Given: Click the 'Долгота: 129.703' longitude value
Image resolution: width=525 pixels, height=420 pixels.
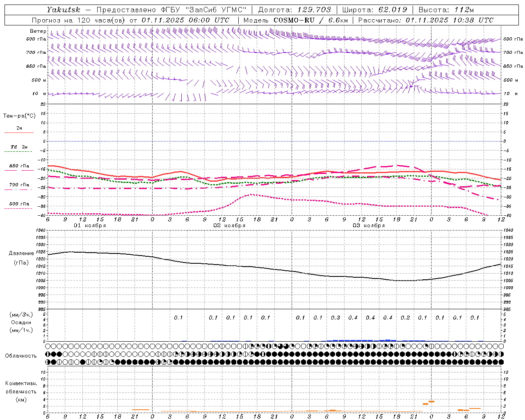Looking at the screenshot, I should click(x=294, y=10).
